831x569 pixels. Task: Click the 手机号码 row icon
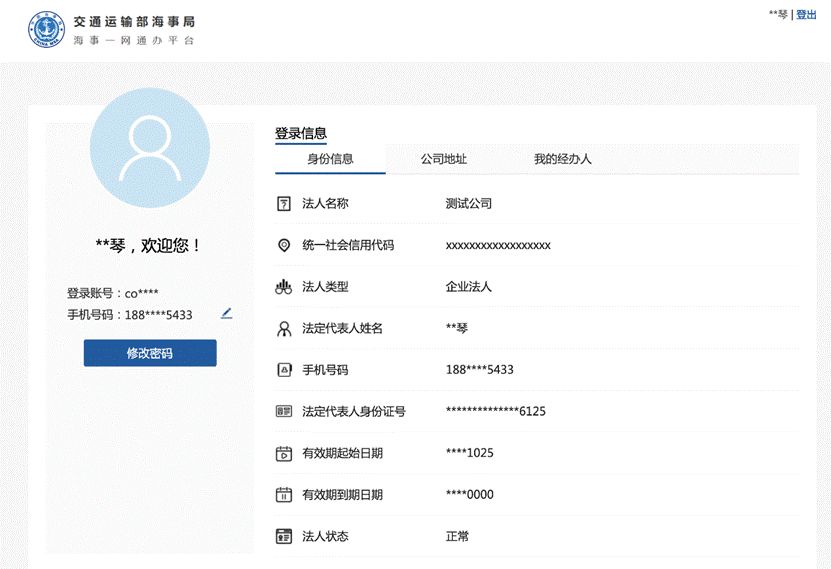click(283, 370)
